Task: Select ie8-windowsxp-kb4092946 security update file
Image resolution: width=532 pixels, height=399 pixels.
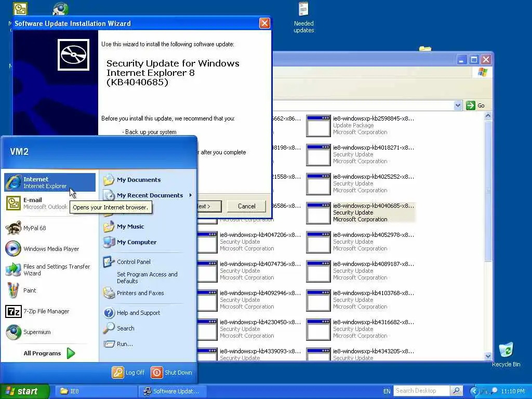Action: coord(249,300)
